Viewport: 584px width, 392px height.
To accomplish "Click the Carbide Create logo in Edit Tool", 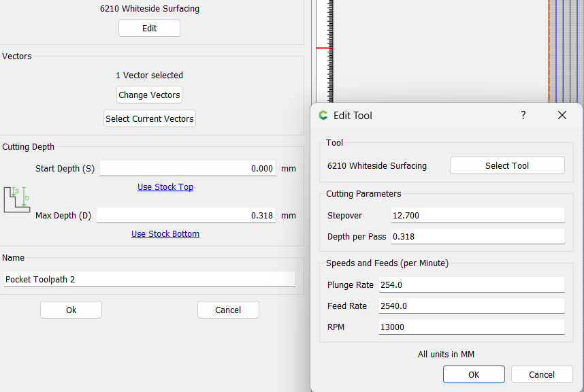I will (x=323, y=116).
